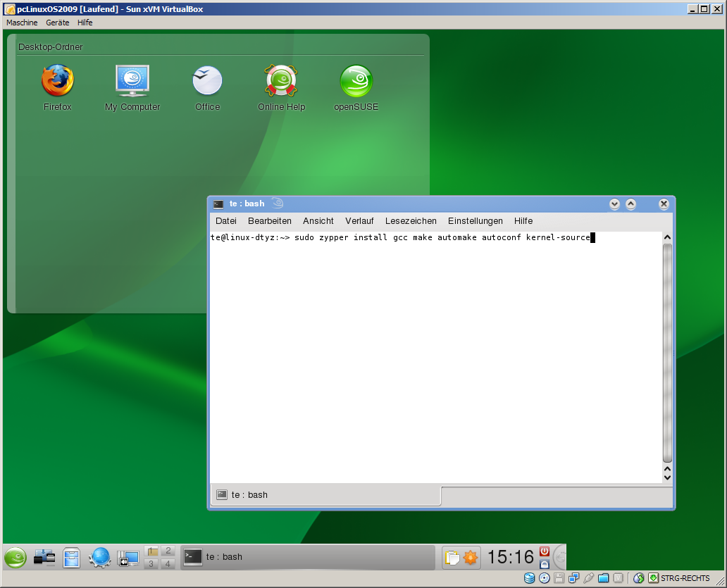Image resolution: width=727 pixels, height=588 pixels.
Task: Select the 'te : bash' terminal tab
Action: (x=326, y=495)
